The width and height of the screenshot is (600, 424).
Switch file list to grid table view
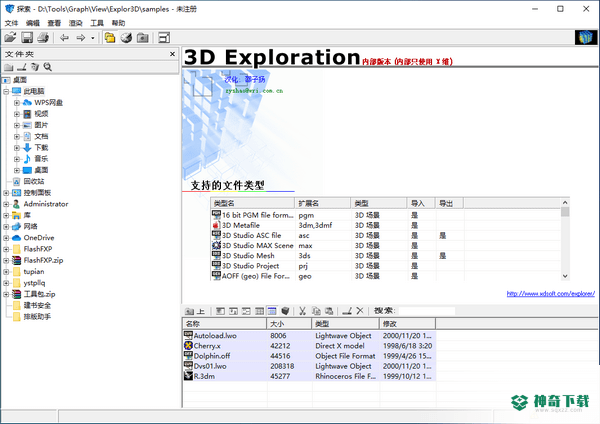point(259,311)
